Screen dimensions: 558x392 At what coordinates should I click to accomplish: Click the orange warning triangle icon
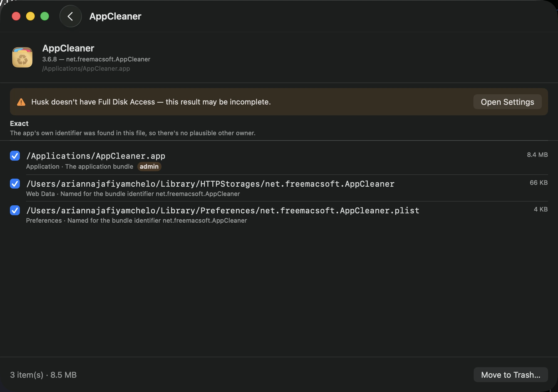(21, 102)
